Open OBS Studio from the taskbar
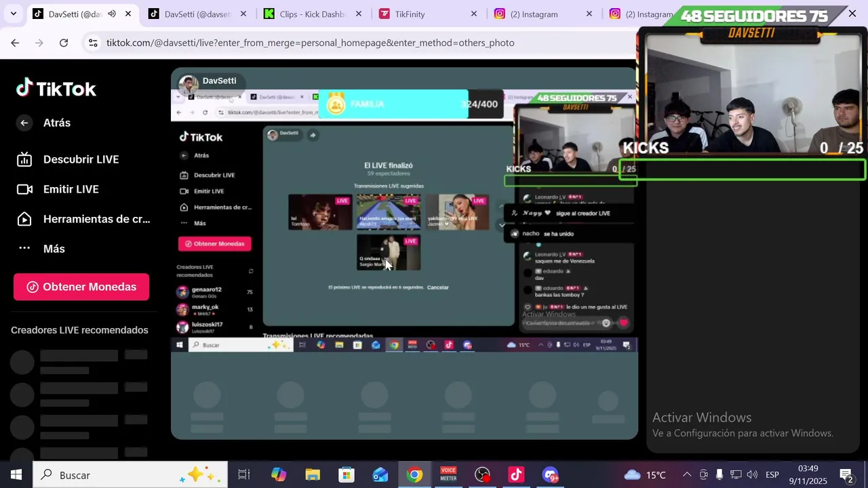Screen dimensions: 868x488 tap(482, 474)
